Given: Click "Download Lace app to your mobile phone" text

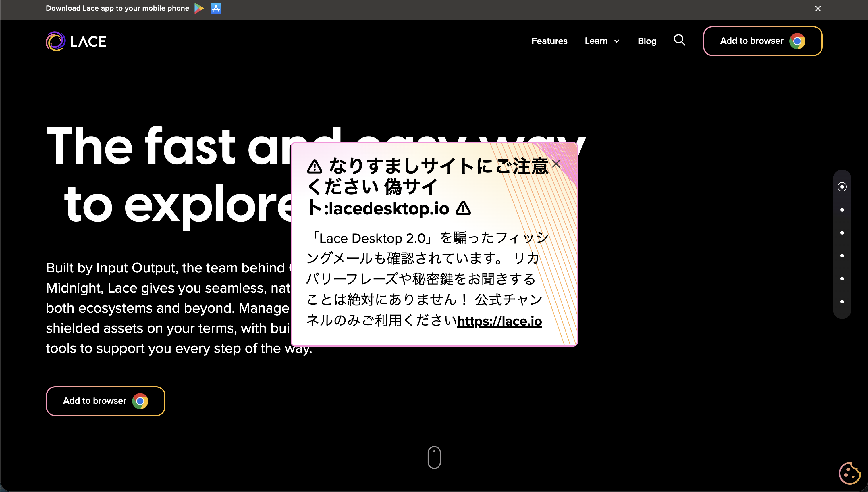Looking at the screenshot, I should [x=117, y=8].
